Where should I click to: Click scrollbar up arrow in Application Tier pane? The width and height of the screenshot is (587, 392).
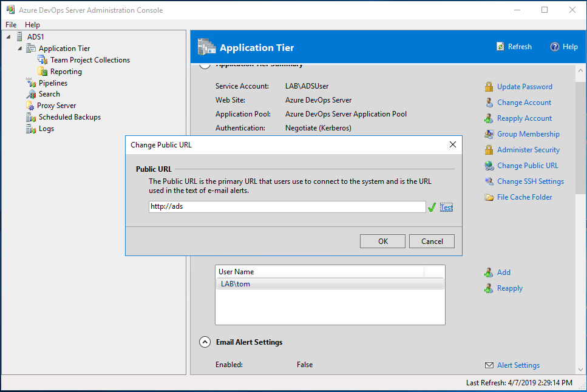[x=580, y=70]
